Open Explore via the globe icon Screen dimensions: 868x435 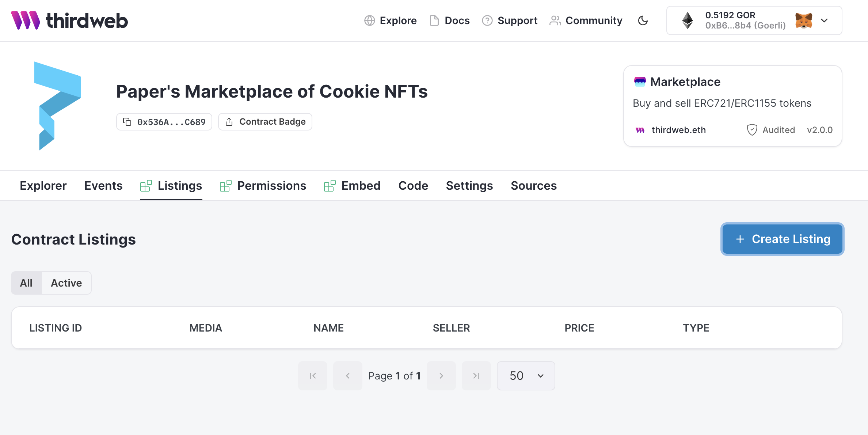[x=370, y=21]
